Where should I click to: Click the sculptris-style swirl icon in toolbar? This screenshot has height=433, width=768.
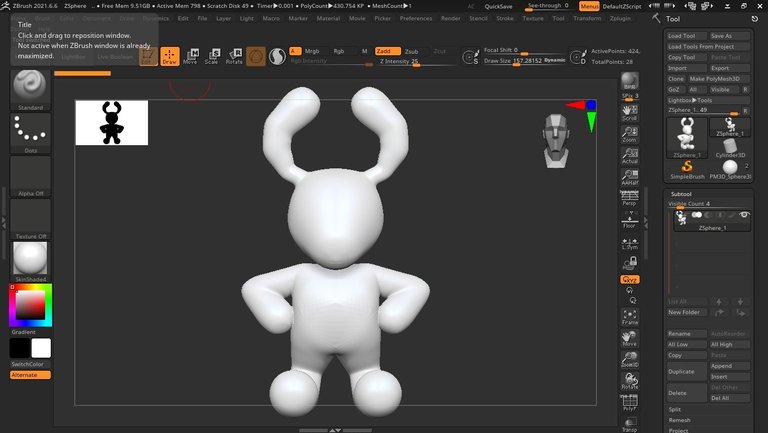pos(277,56)
